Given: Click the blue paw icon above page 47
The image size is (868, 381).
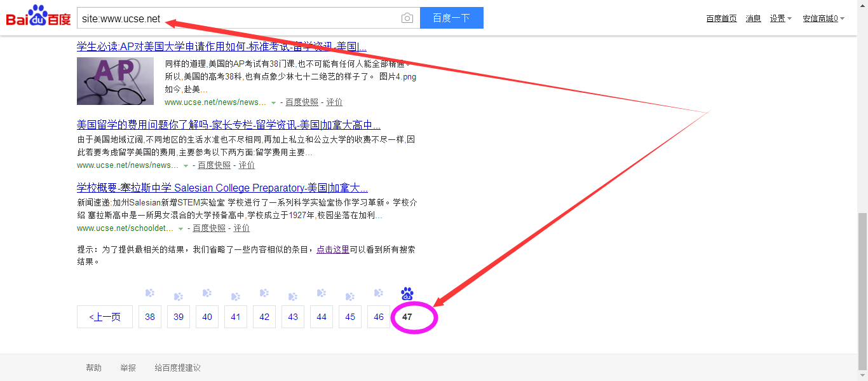Looking at the screenshot, I should tap(407, 294).
